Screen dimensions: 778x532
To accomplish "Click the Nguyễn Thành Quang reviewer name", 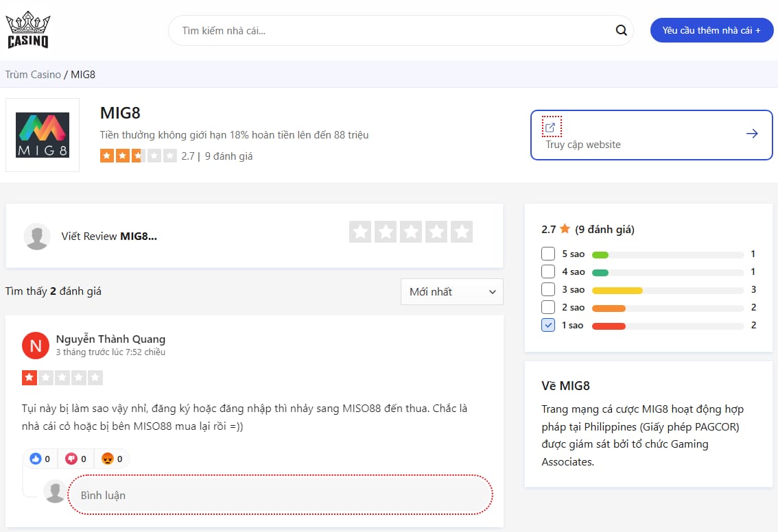I will coord(110,339).
